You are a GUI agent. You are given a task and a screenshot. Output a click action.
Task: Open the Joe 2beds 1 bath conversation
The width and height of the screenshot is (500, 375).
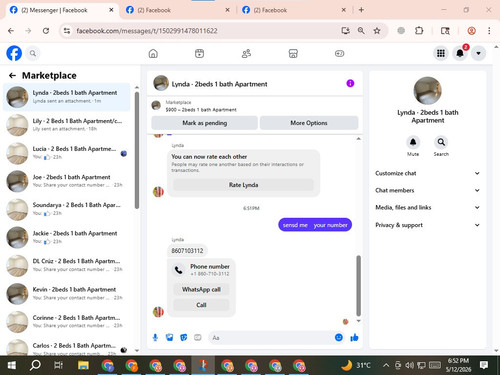click(67, 181)
